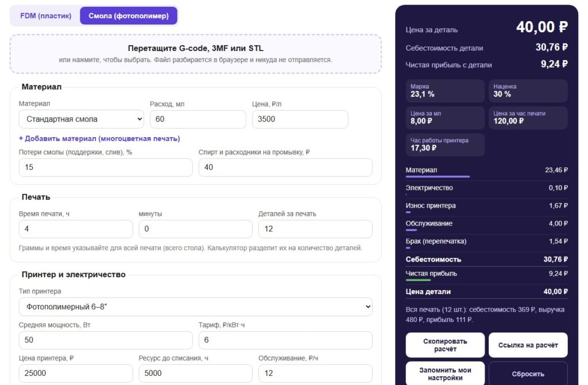
Task: Open file drop zone for G-code upload
Action: click(195, 53)
